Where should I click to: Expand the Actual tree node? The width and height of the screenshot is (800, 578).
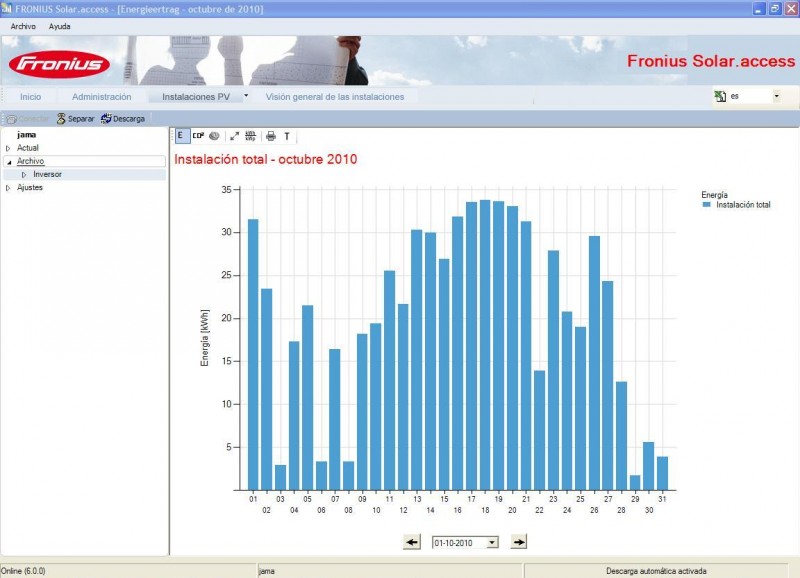8,148
